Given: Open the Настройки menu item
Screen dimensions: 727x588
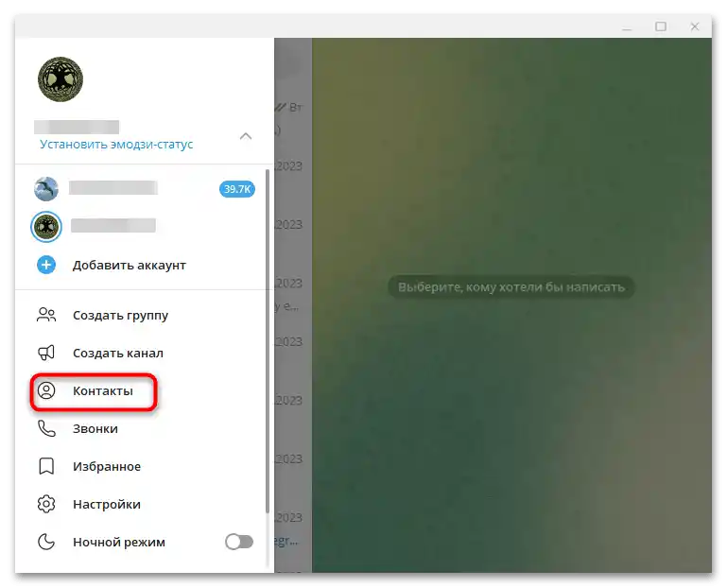Looking at the screenshot, I should tap(107, 504).
